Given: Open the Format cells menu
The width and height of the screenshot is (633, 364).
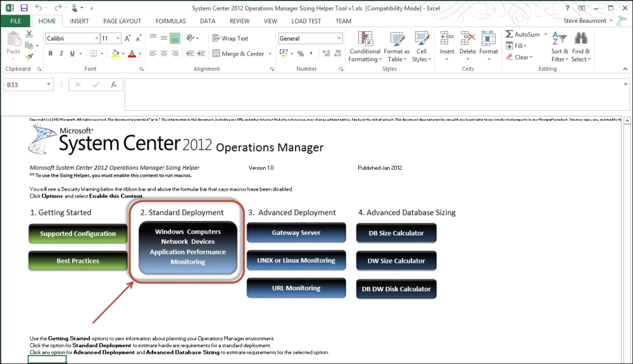Looking at the screenshot, I should (x=489, y=47).
